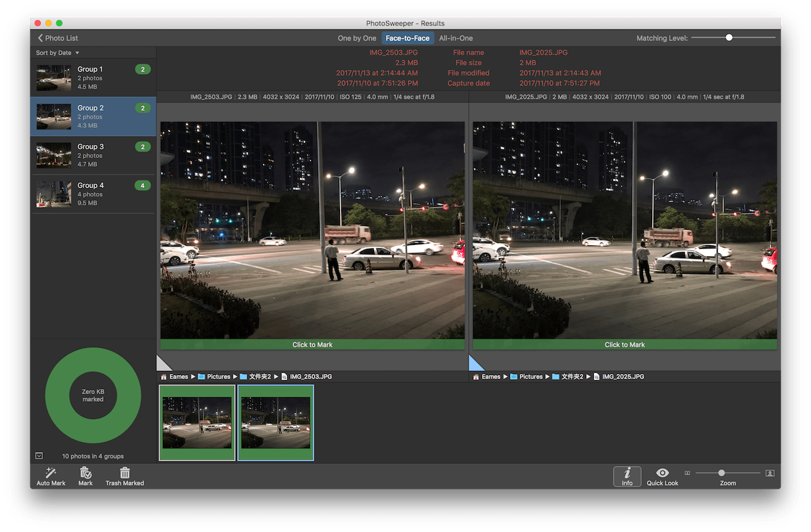Select the second thumbnail in the filmstrip
Screen dimensions: 811x532
click(276, 423)
